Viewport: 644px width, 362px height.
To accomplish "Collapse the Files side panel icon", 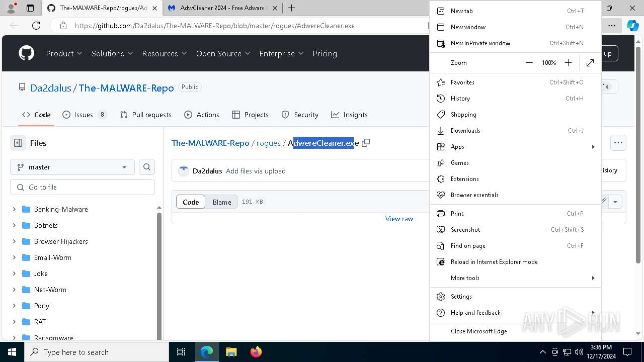I will (18, 143).
